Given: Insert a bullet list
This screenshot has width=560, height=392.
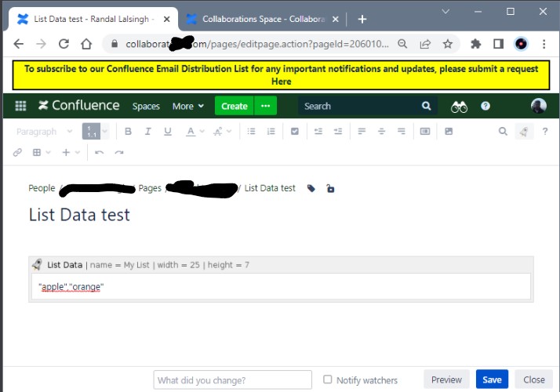Looking at the screenshot, I should click(252, 132).
